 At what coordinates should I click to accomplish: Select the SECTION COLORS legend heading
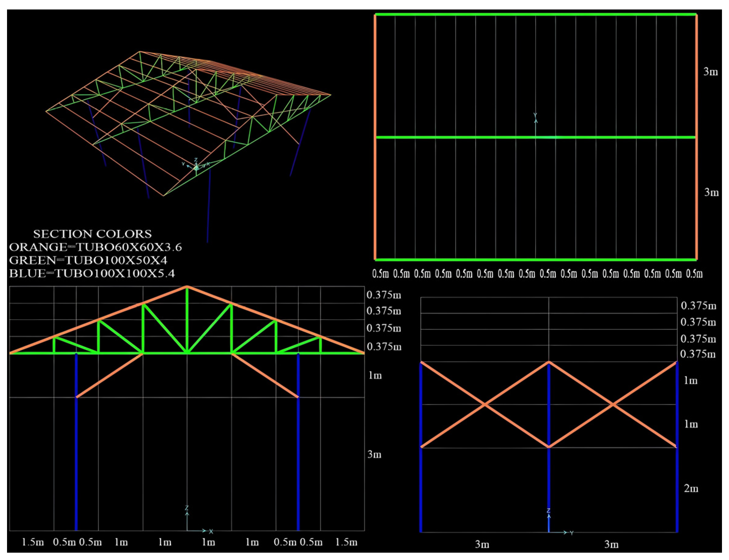point(92,234)
